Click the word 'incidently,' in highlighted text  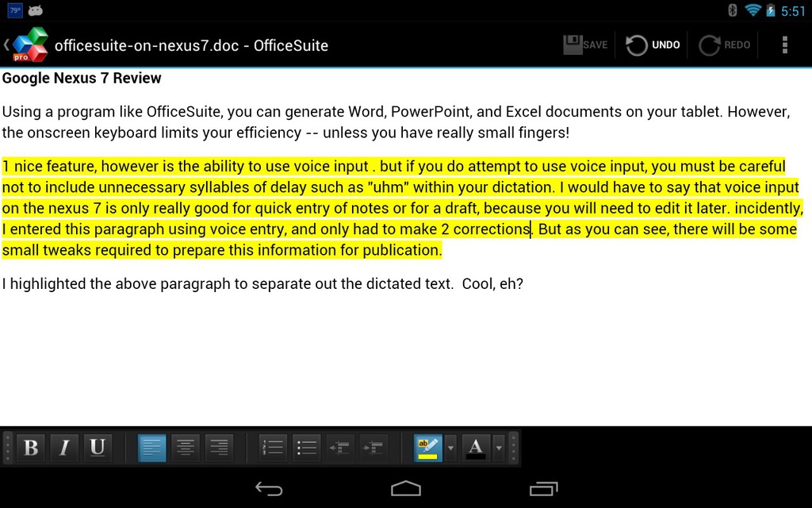pos(769,209)
